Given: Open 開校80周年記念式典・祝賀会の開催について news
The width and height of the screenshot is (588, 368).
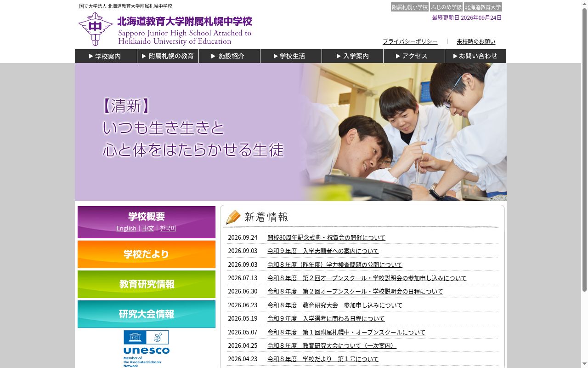Looking at the screenshot, I should point(326,237).
